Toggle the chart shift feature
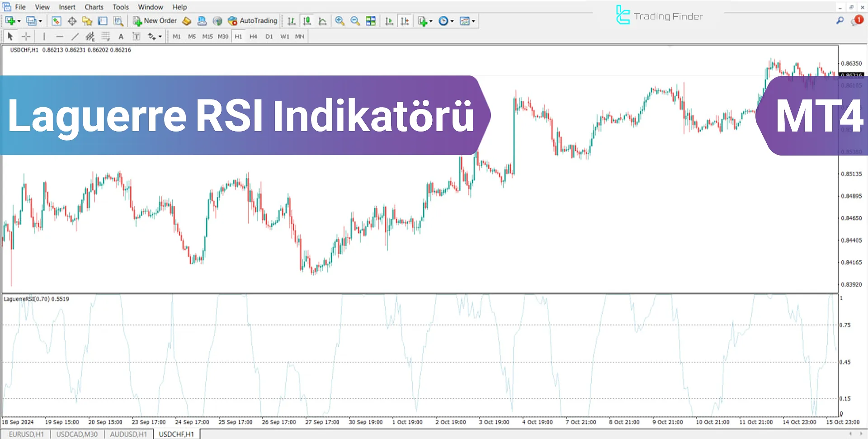This screenshot has width=868, height=439. pos(405,21)
